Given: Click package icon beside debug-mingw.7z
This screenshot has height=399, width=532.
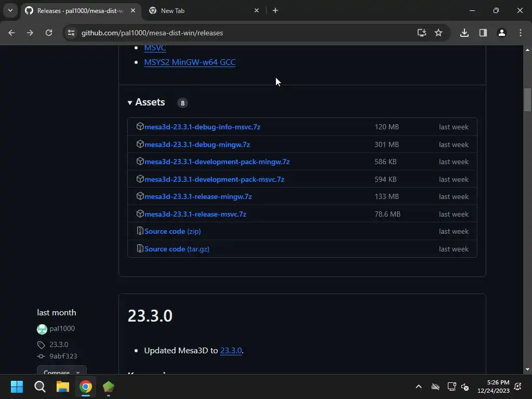Looking at the screenshot, I should 140,144.
